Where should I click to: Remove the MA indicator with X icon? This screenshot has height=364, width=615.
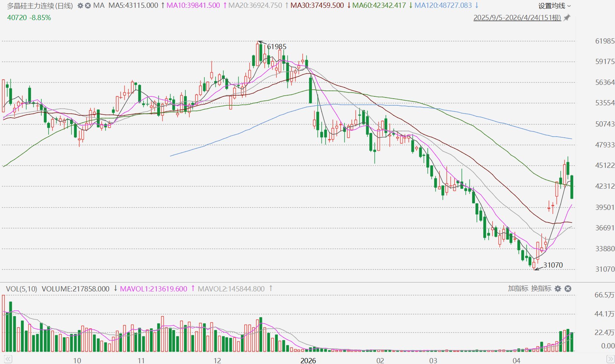point(88,6)
